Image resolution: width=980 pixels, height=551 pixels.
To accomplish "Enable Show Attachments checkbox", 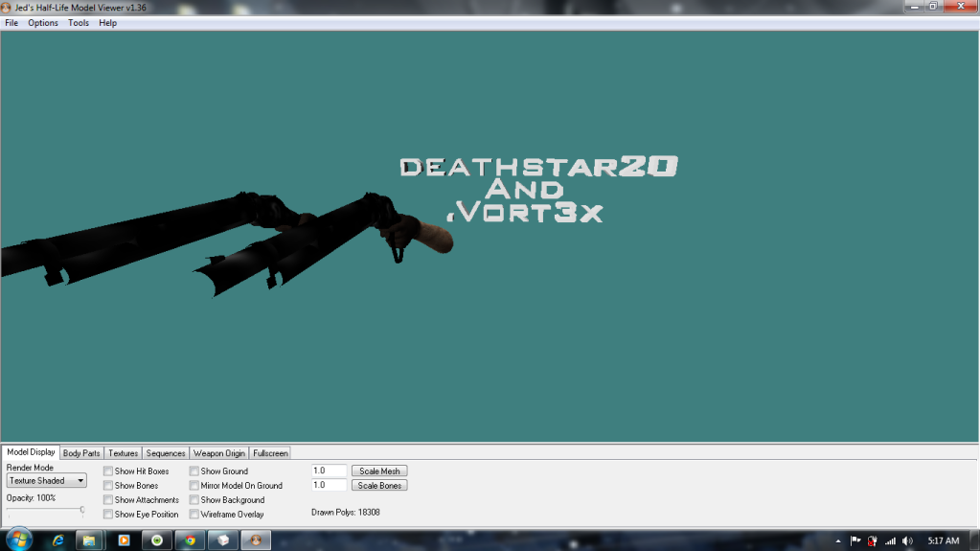I will [108, 499].
